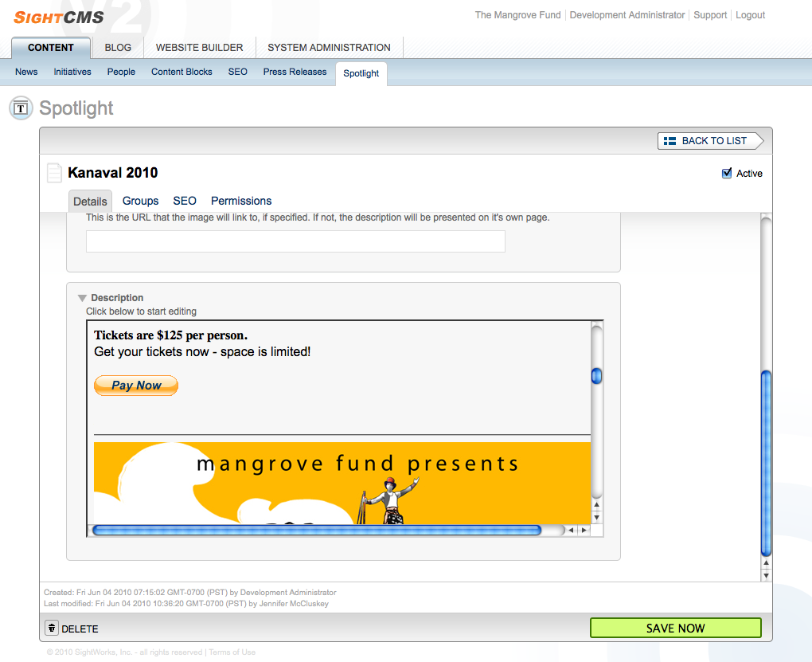Open the WEBSITE BUILDER tab

199,48
